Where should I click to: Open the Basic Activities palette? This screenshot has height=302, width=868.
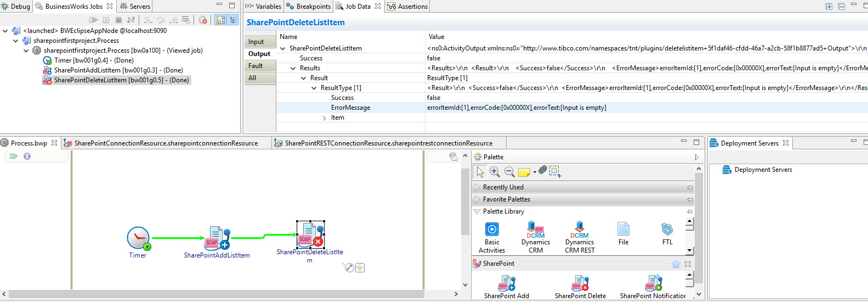tap(492, 237)
